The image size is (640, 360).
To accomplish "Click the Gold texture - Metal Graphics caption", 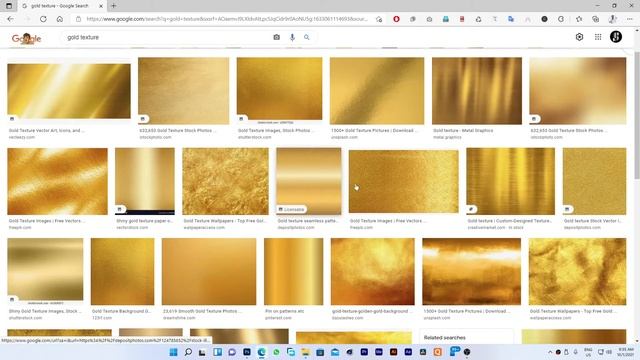I will click(463, 131).
